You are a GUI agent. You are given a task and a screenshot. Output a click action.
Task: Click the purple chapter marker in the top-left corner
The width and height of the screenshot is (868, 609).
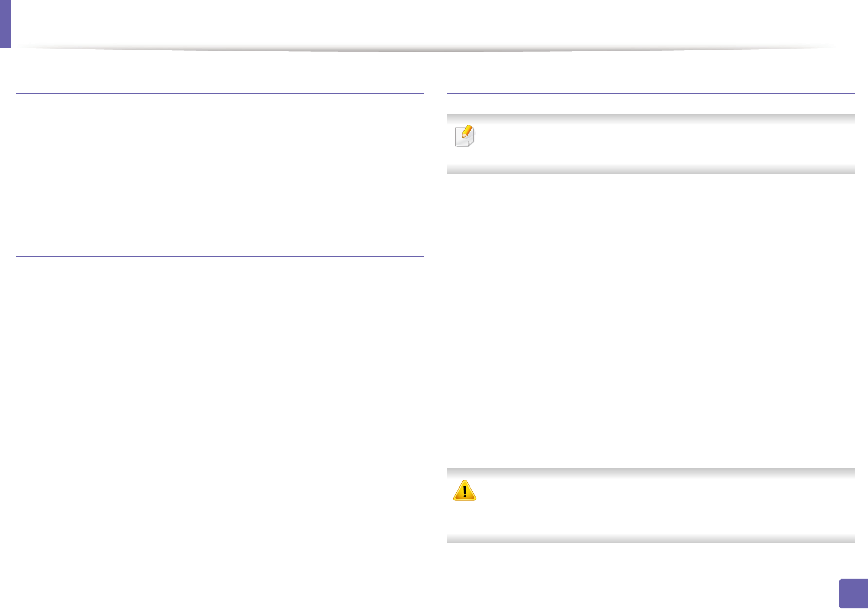(x=6, y=24)
